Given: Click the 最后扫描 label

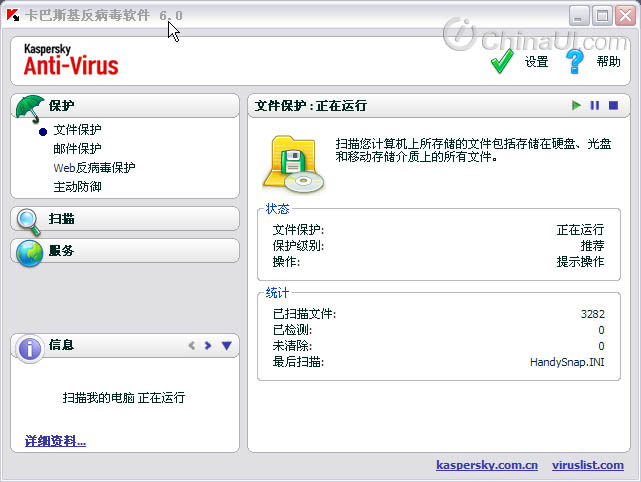Looking at the screenshot, I should click(298, 362).
